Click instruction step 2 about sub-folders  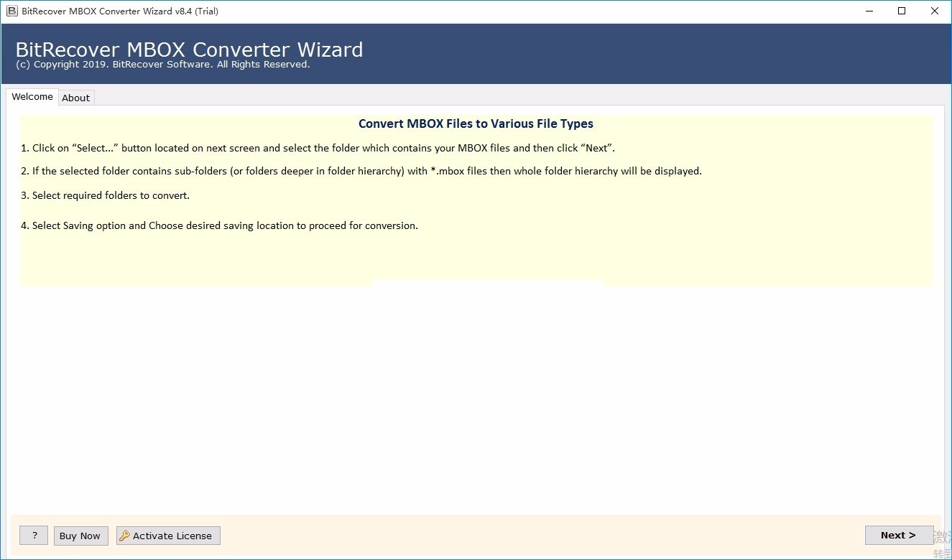361,171
